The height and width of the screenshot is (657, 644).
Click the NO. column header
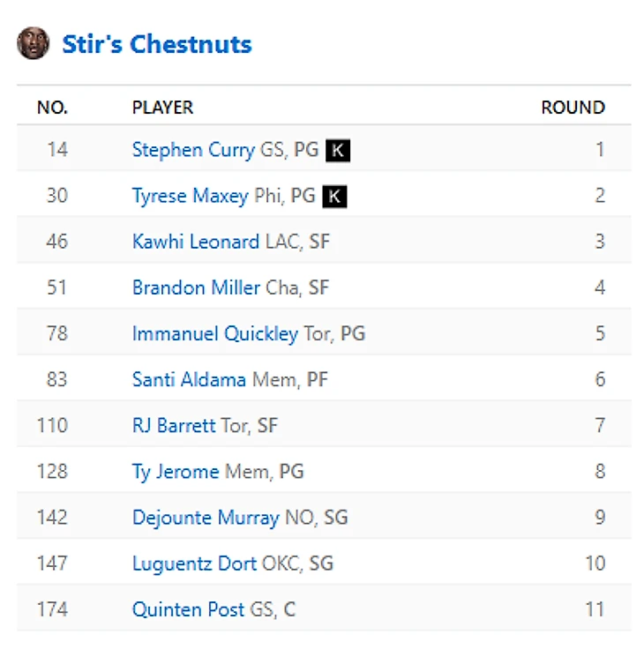[52, 108]
